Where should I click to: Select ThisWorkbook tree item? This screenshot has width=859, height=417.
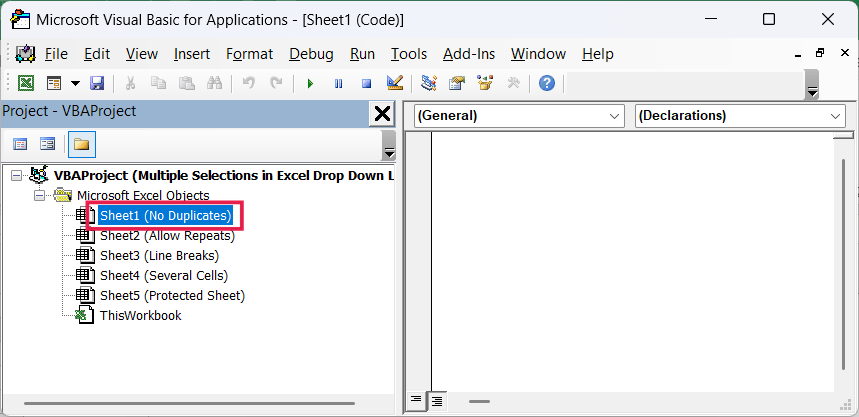141,316
